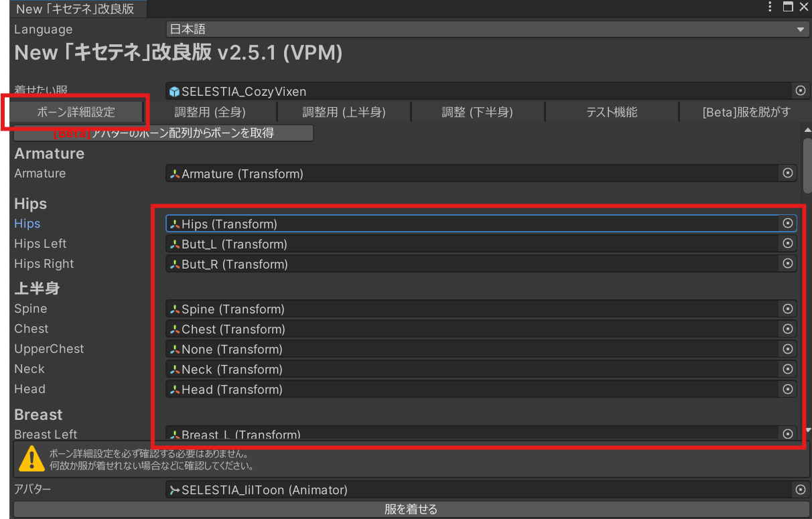Image resolution: width=812 pixels, height=519 pixels.
Task: Open the Language 日本語 dropdown
Action: coord(488,29)
